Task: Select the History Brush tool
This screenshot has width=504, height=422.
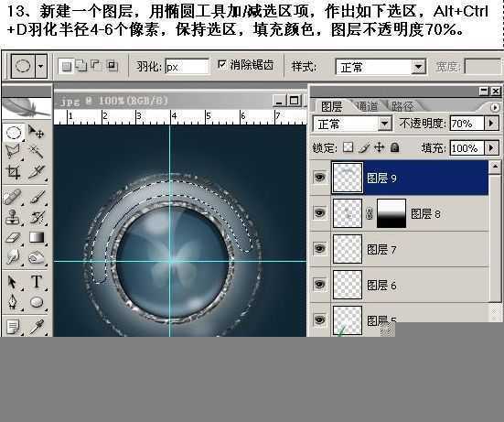Action: pyautogui.click(x=37, y=217)
